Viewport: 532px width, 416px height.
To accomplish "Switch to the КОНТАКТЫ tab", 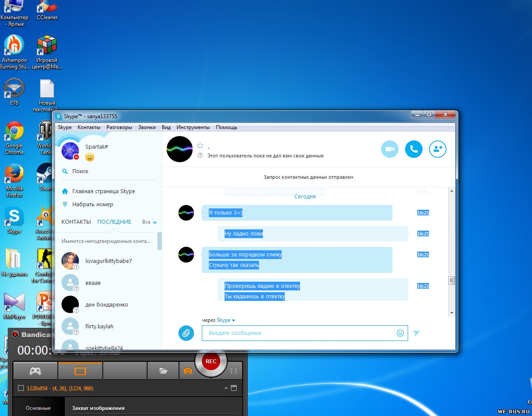I will point(76,222).
